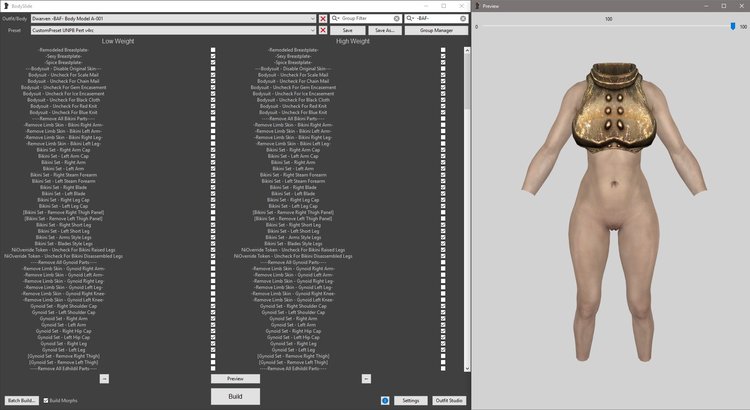Click the Preview button
This screenshot has width=750, height=410.
[x=235, y=378]
